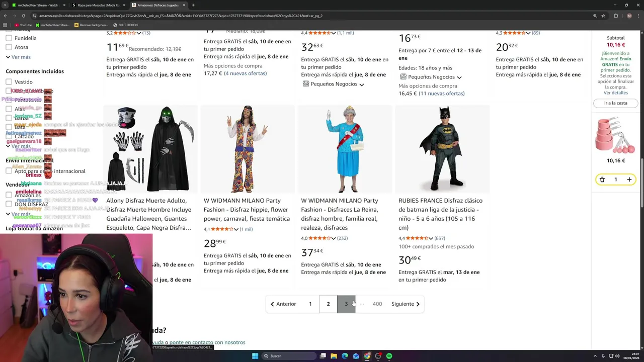The width and height of the screenshot is (644, 362).
Task: Open pink measuring cups cart thumbnail
Action: click(616, 136)
